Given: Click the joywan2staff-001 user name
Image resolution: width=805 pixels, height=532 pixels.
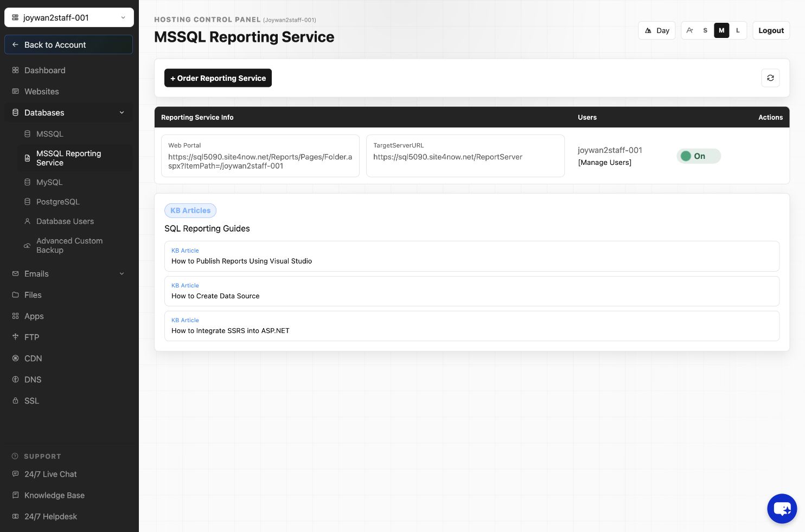Looking at the screenshot, I should (610, 150).
